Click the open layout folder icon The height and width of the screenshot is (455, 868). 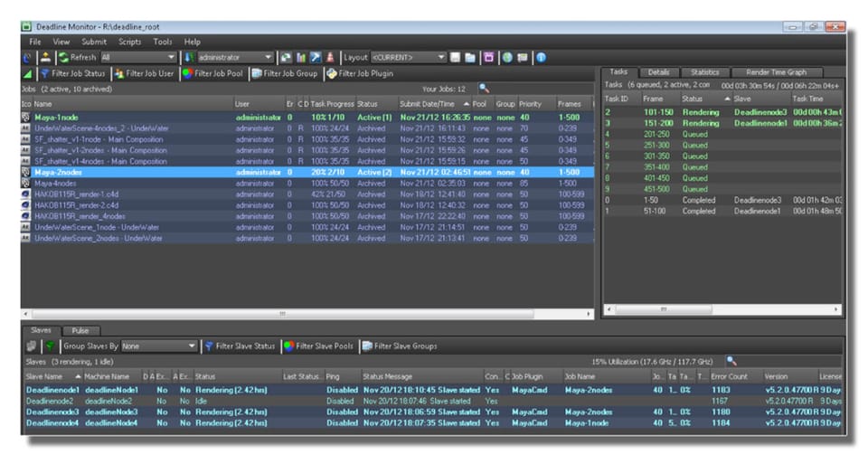coord(470,58)
